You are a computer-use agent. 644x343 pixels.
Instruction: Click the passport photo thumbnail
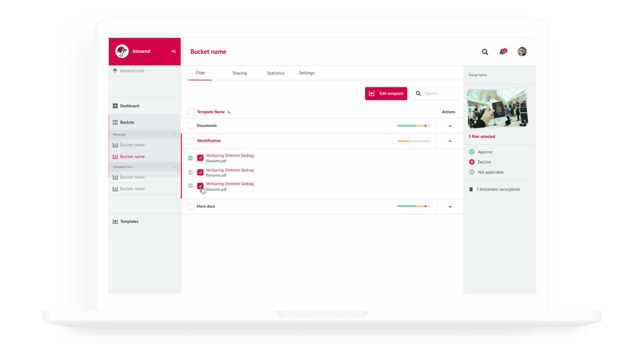pyautogui.click(x=497, y=108)
